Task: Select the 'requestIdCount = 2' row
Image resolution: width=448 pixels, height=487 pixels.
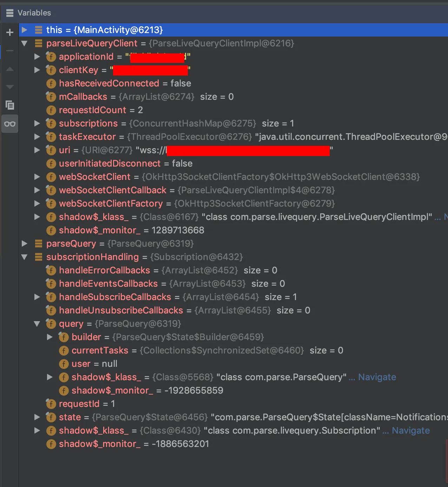Action: click(233, 110)
